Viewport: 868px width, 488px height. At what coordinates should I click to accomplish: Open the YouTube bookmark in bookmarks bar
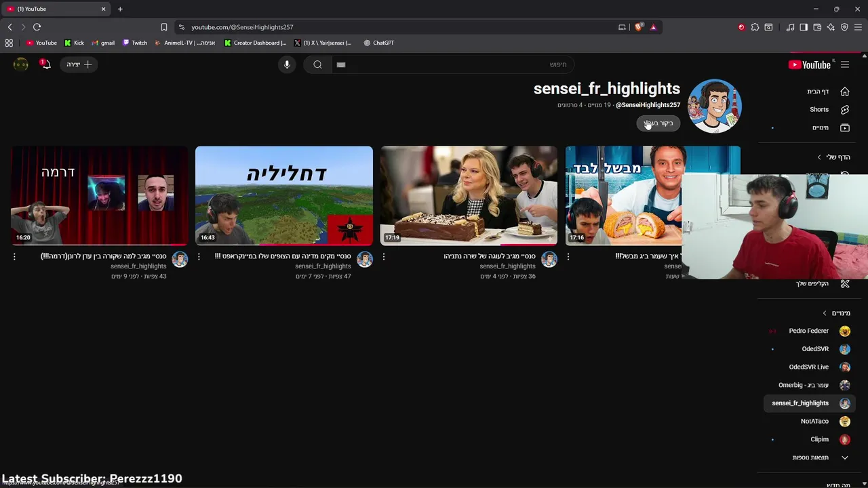(x=41, y=43)
